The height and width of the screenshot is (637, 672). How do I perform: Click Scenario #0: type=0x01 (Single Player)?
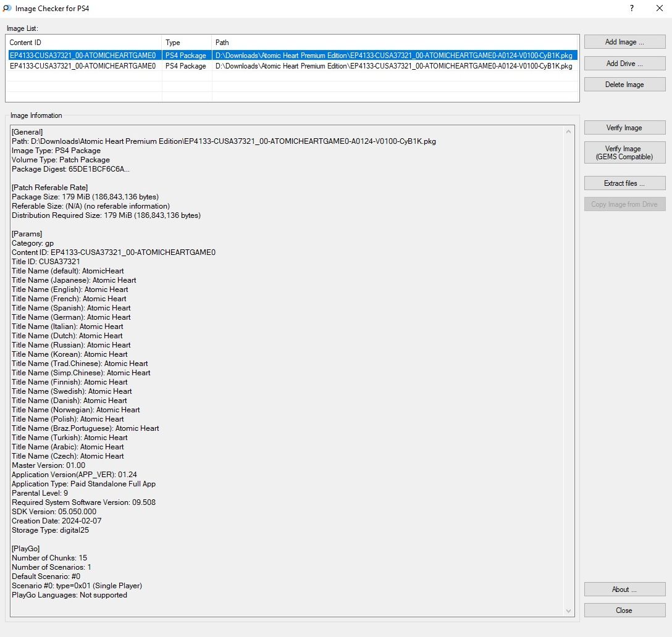[77, 586]
